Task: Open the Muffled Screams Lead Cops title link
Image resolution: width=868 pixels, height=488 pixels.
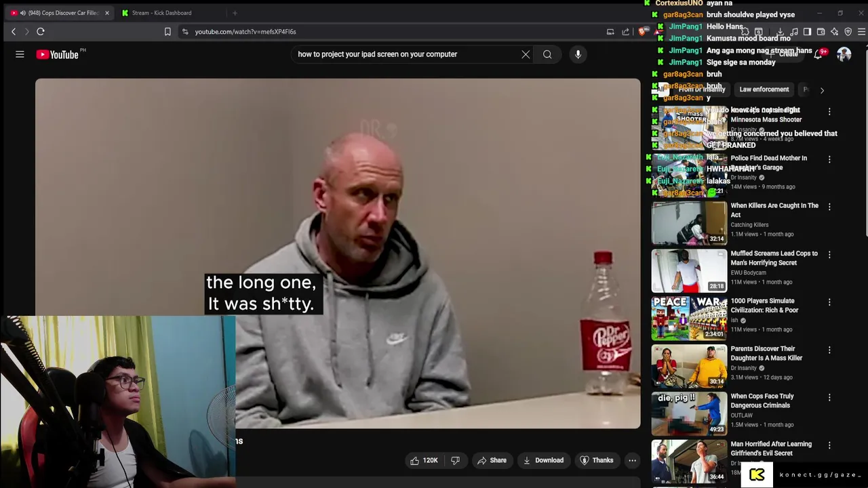Action: coord(774,258)
